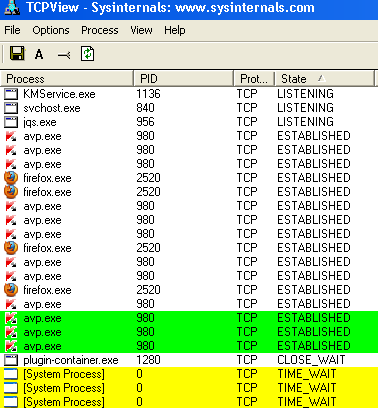Open the File menu
This screenshot has height=408, width=378.
click(x=12, y=30)
